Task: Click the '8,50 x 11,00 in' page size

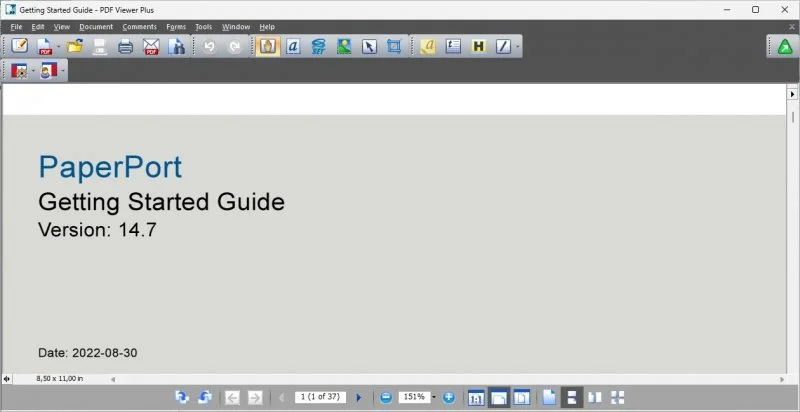Action: pos(60,379)
